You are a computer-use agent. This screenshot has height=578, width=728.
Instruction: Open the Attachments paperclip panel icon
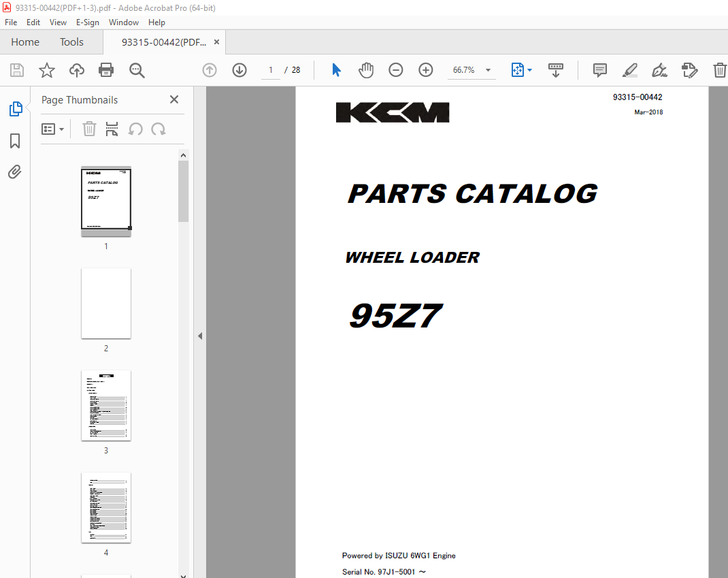[15, 172]
